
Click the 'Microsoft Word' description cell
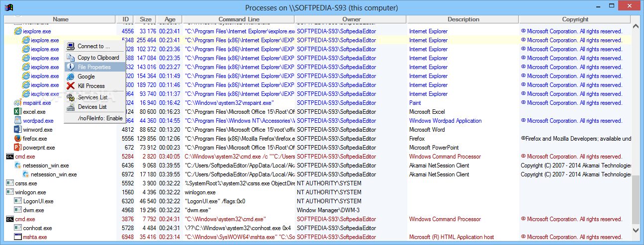tap(427, 130)
